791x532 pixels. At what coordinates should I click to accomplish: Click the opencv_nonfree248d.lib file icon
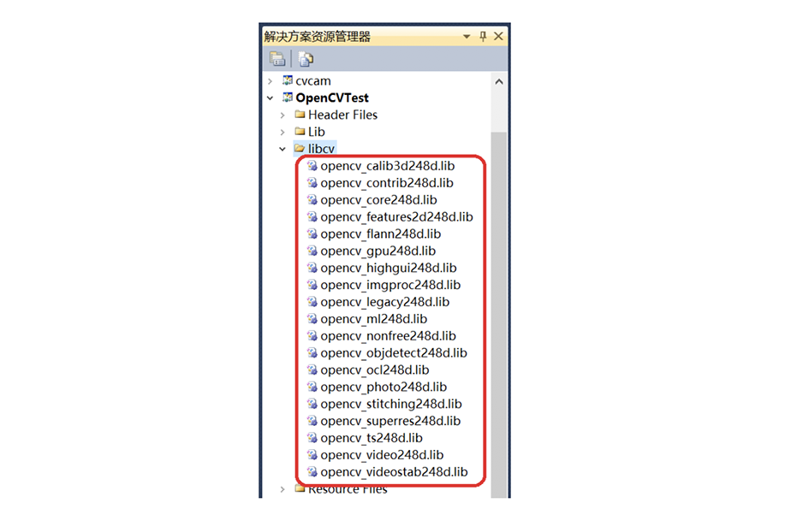pyautogui.click(x=312, y=336)
